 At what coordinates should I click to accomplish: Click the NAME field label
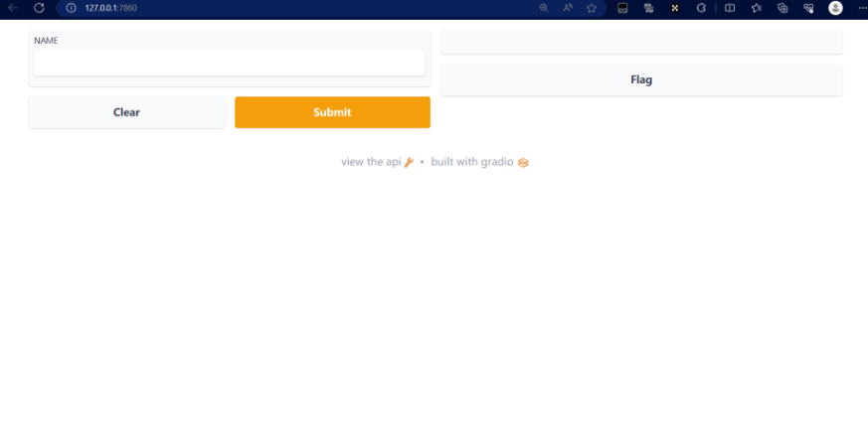click(46, 41)
